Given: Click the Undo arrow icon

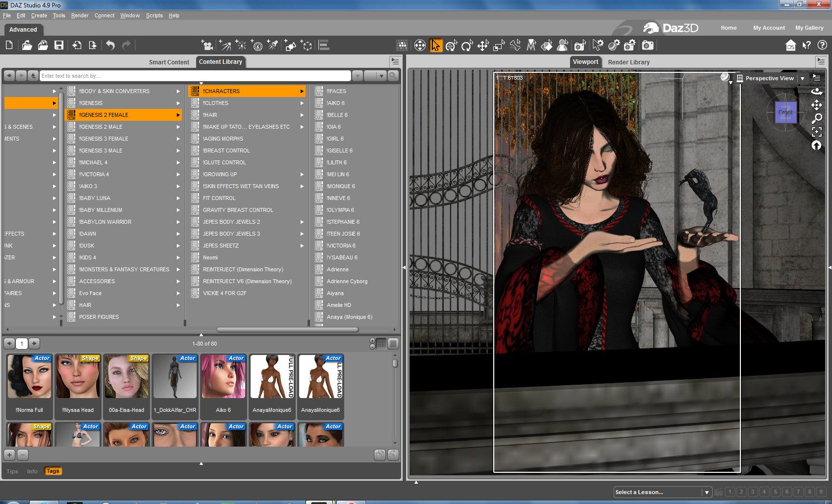Looking at the screenshot, I should (x=110, y=46).
